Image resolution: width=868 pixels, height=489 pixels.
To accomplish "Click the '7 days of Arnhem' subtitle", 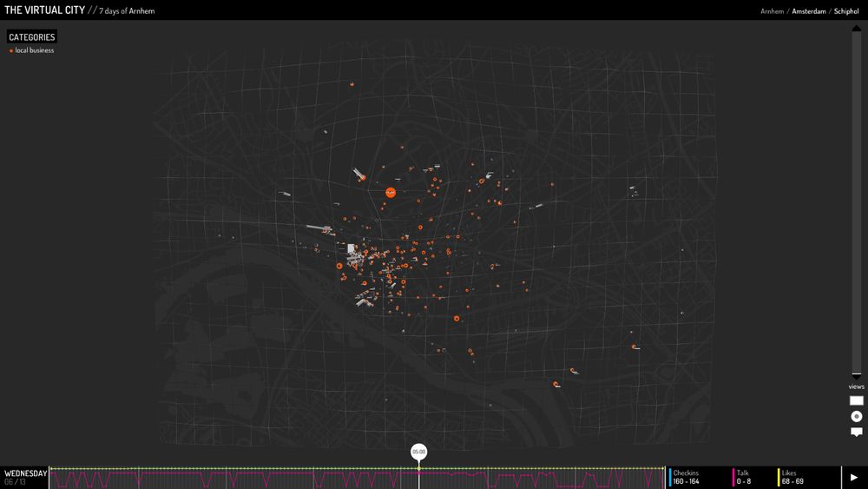I will point(127,11).
